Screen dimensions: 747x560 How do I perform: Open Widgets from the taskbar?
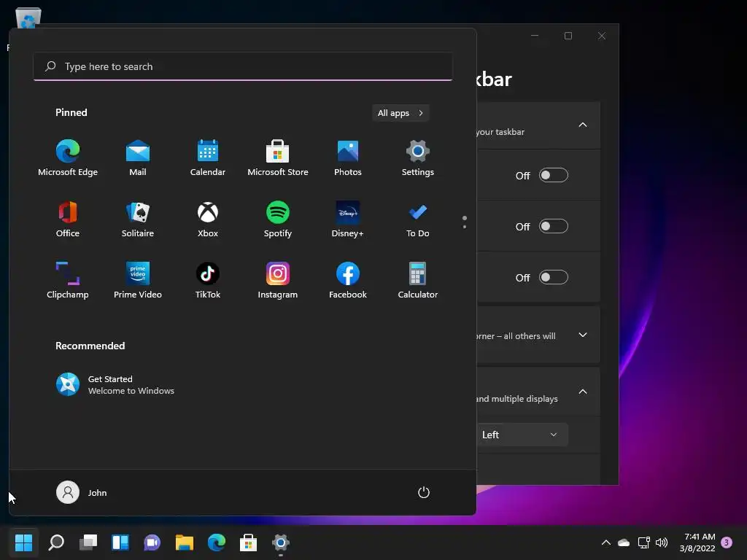click(120, 542)
